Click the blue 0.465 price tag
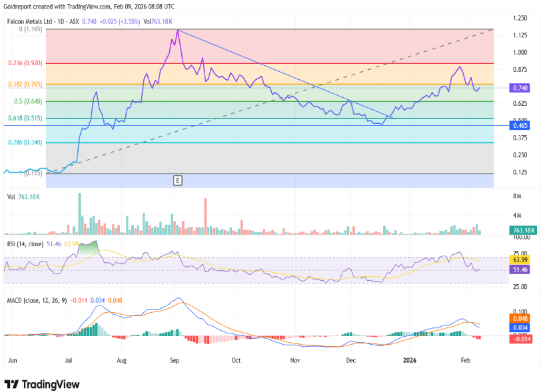This screenshot has height=392, width=543. coord(520,125)
